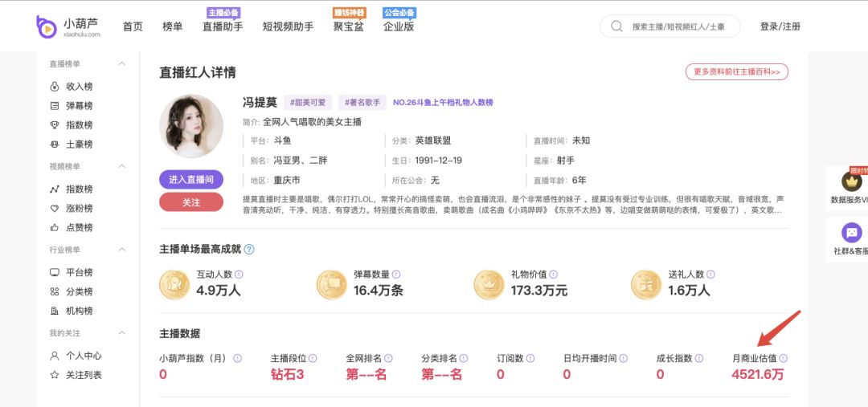This screenshot has height=407, width=868.
Task: Open 个人中心 in the sidebar
Action: (x=84, y=356)
